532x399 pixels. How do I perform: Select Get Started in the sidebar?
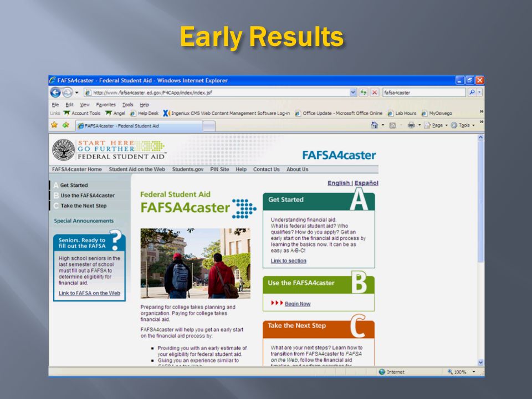point(74,185)
